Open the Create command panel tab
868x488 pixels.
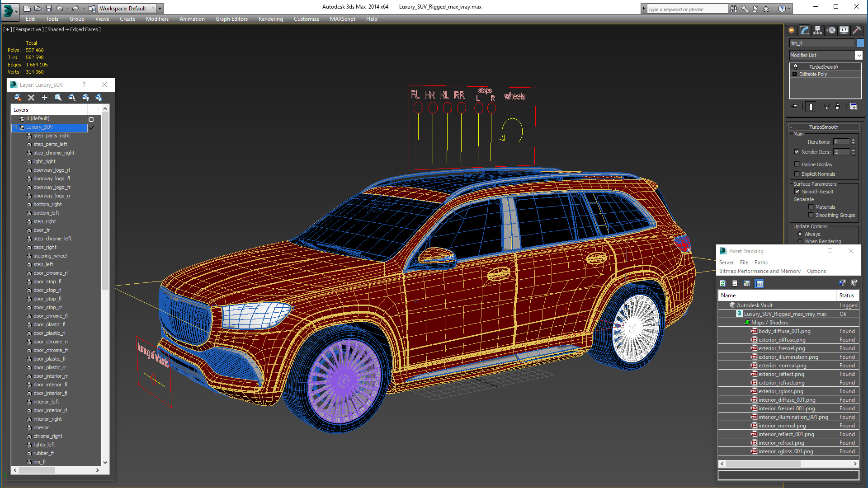click(x=792, y=30)
